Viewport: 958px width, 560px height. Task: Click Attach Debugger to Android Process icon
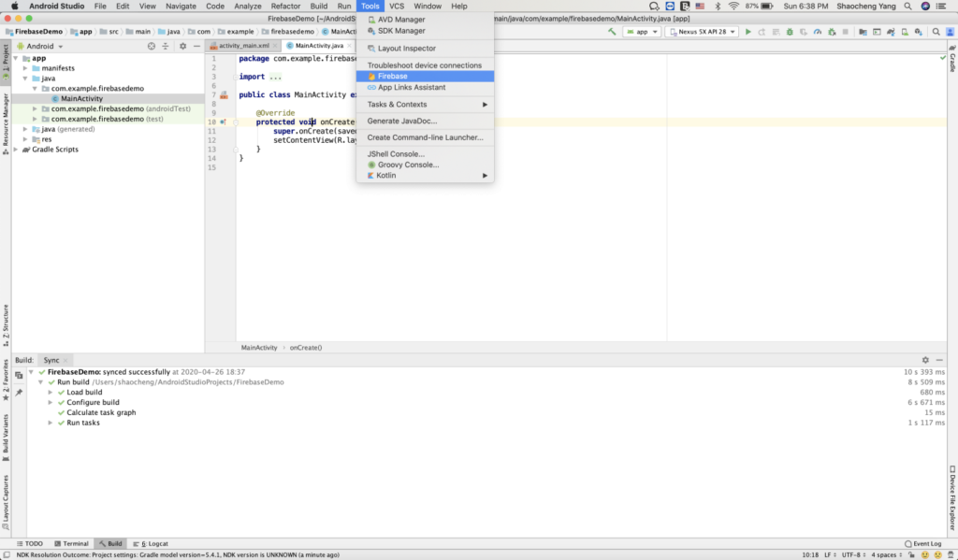point(832,32)
